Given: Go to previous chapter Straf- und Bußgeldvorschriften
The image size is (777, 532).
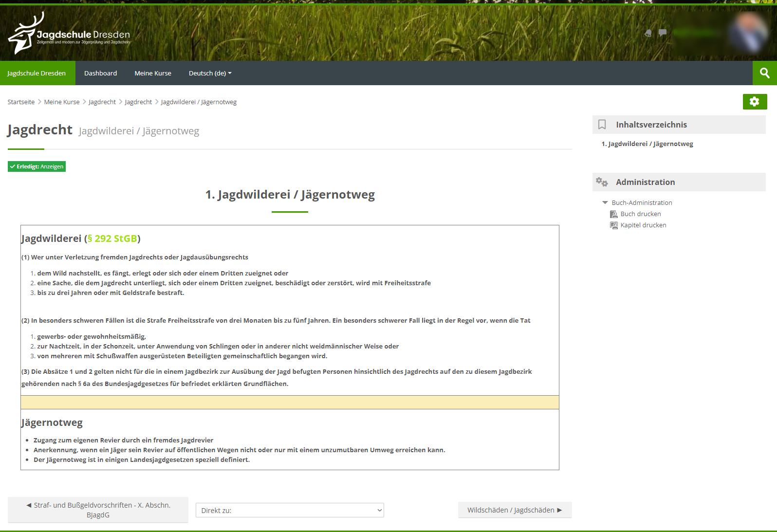Looking at the screenshot, I should click(x=98, y=510).
